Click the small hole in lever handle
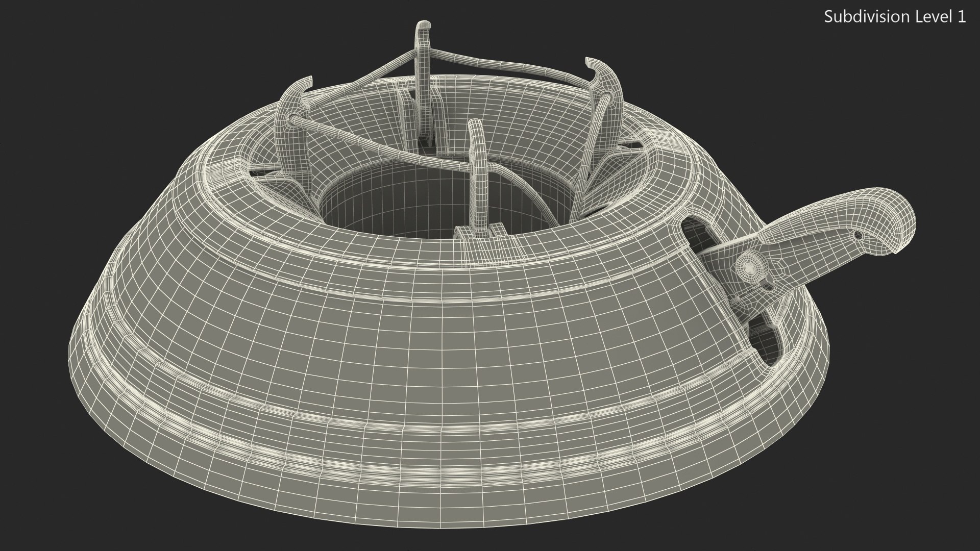The width and height of the screenshot is (980, 551). coord(857,235)
